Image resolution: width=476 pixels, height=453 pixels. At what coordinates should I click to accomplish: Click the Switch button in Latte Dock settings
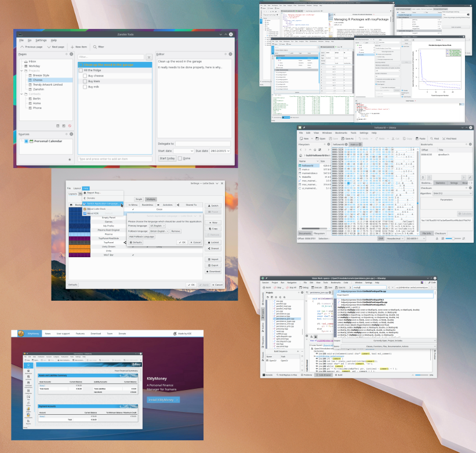(213, 206)
